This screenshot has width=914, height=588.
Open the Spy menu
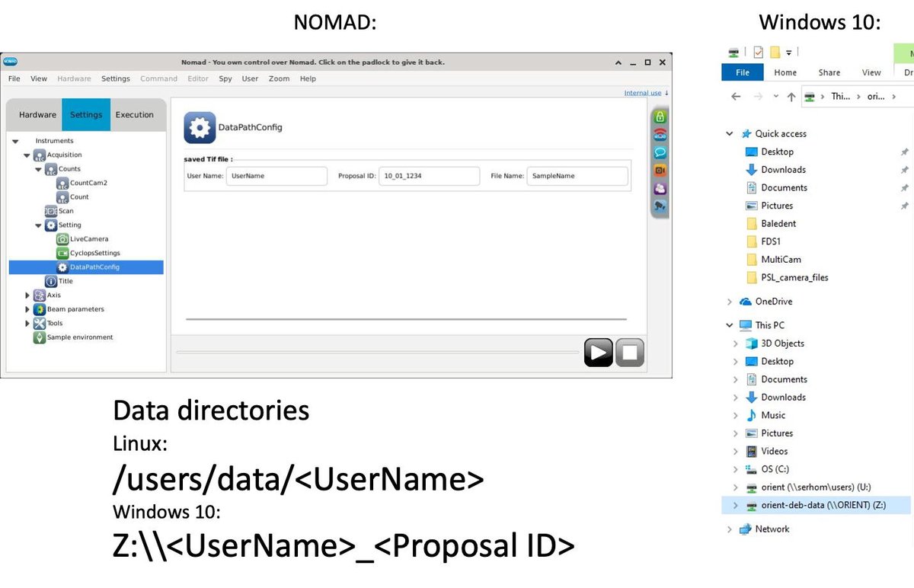(x=225, y=78)
